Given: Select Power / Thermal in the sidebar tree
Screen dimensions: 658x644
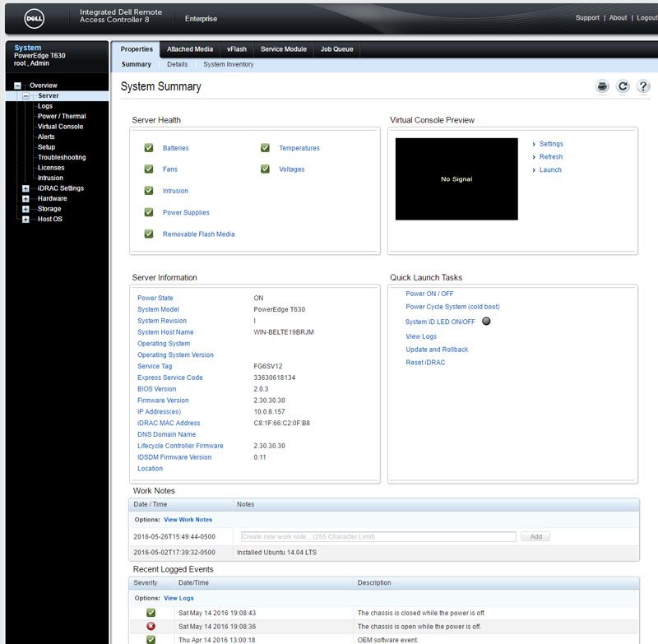Looking at the screenshot, I should coord(62,116).
